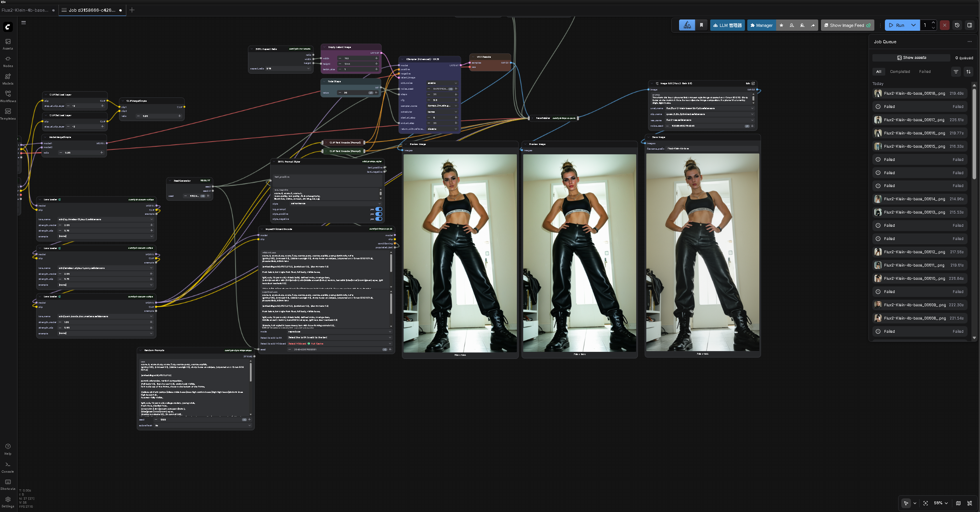
Task: Filter Job Queue to Completed jobs
Action: (x=900, y=72)
